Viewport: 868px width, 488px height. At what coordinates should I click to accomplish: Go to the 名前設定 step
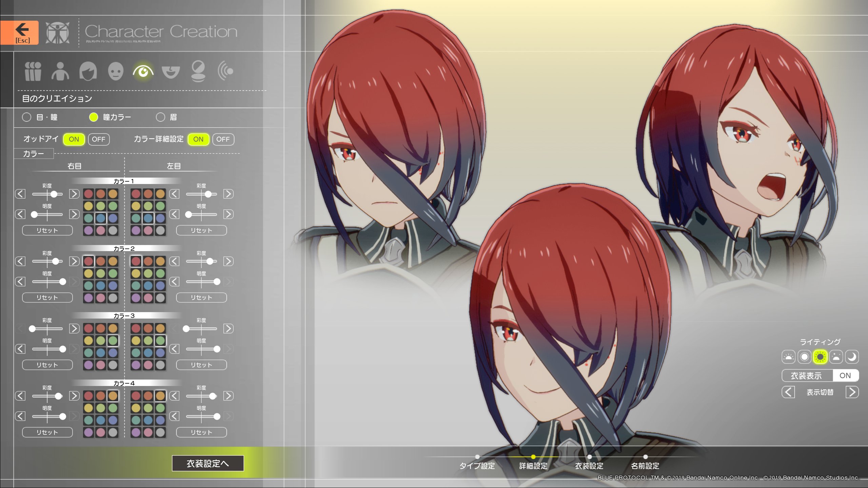coord(645,466)
